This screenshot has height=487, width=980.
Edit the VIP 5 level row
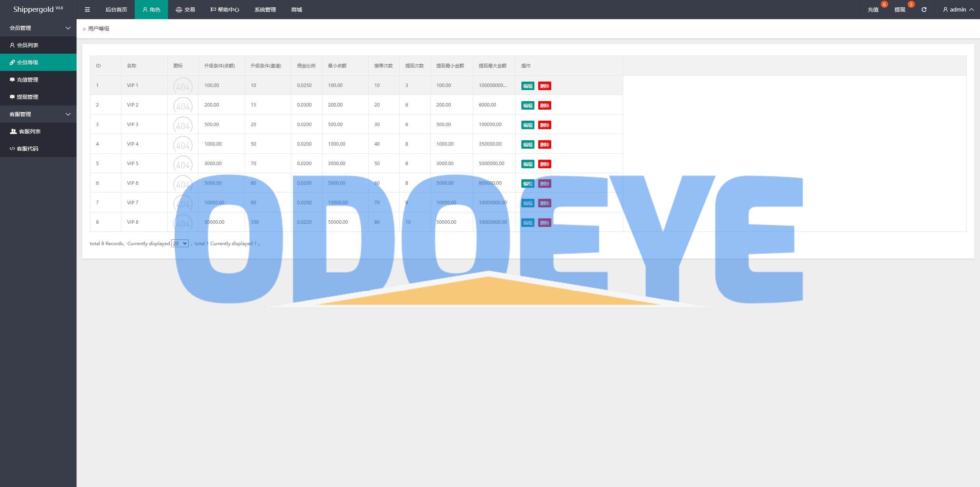528,164
